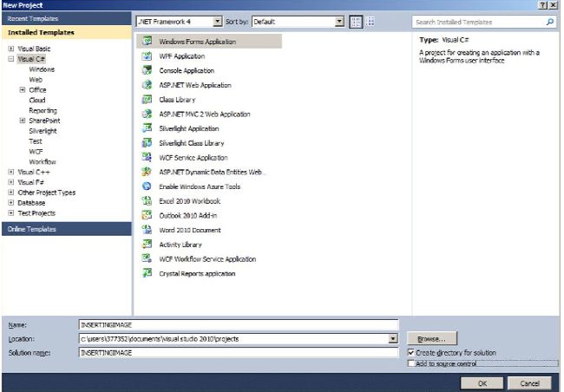Choose the Excel 2010 Workbook icon
Image resolution: width=564 pixels, height=392 pixels.
pyautogui.click(x=147, y=200)
